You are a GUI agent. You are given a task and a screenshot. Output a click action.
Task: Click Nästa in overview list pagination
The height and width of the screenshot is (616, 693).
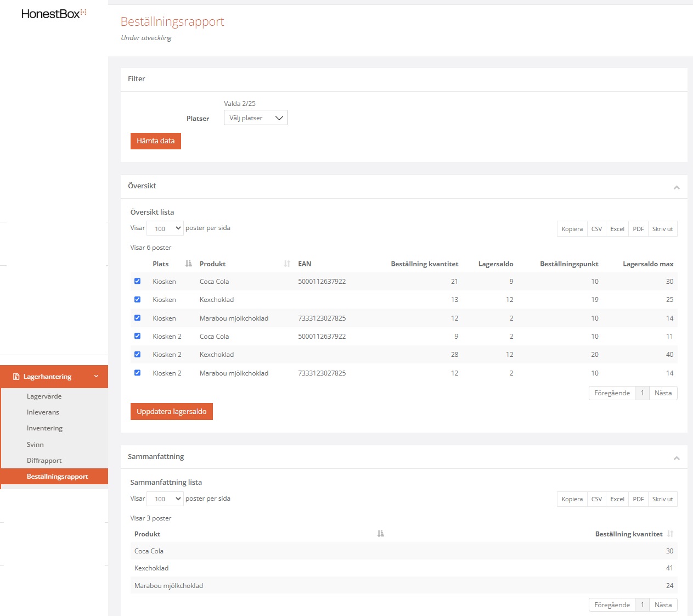coord(663,393)
